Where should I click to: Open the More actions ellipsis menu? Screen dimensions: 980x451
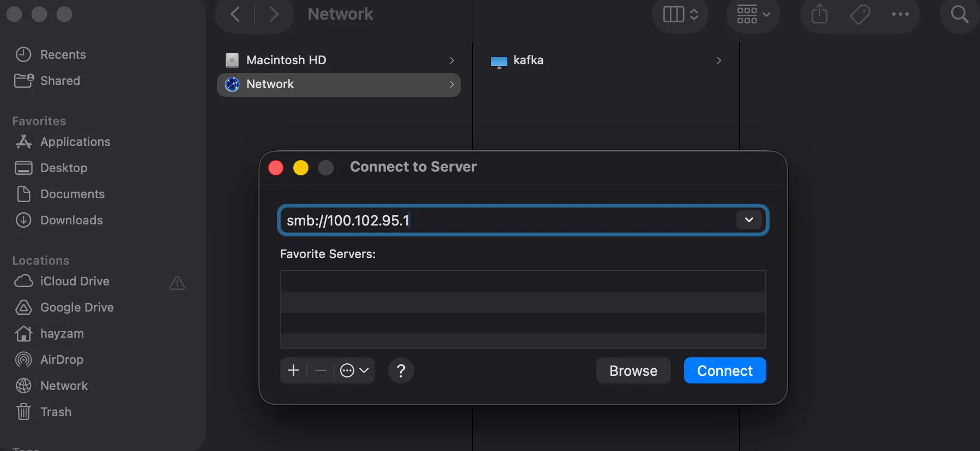[x=900, y=14]
